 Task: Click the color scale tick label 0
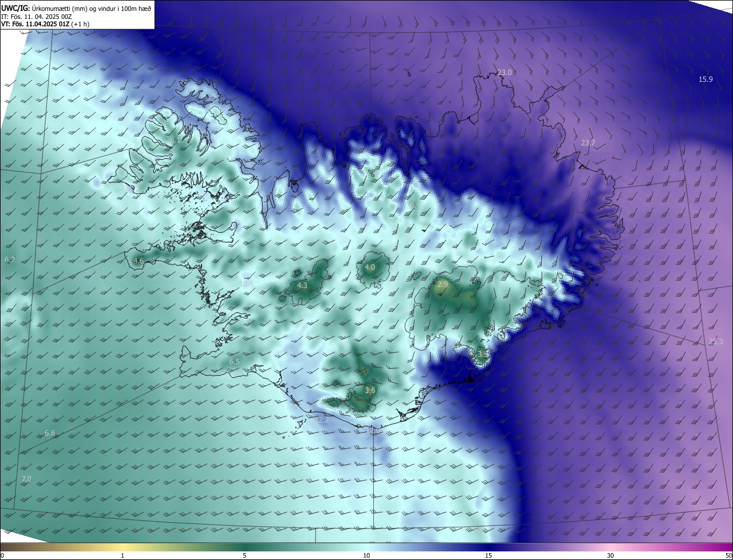pos(2,555)
